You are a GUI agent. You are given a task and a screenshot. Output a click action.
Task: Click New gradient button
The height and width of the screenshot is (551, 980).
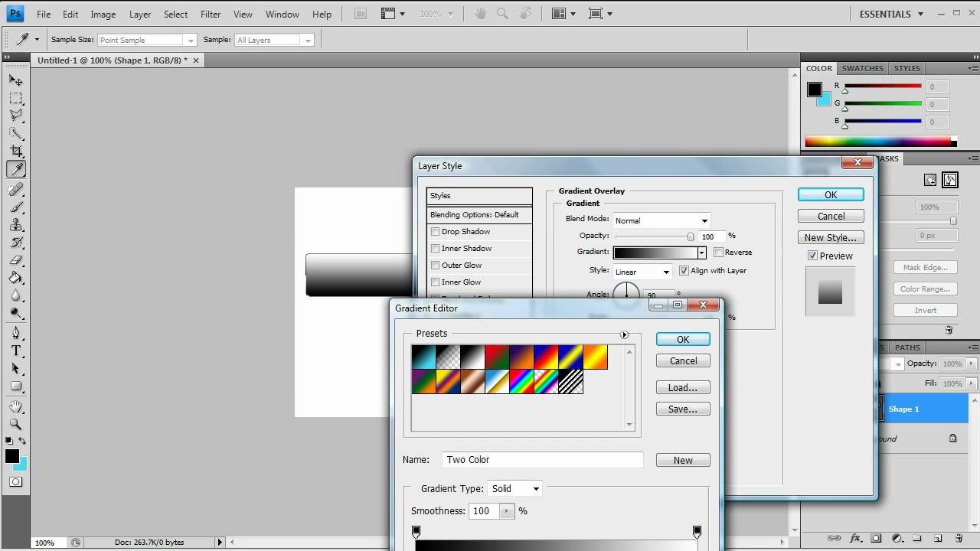tap(683, 460)
